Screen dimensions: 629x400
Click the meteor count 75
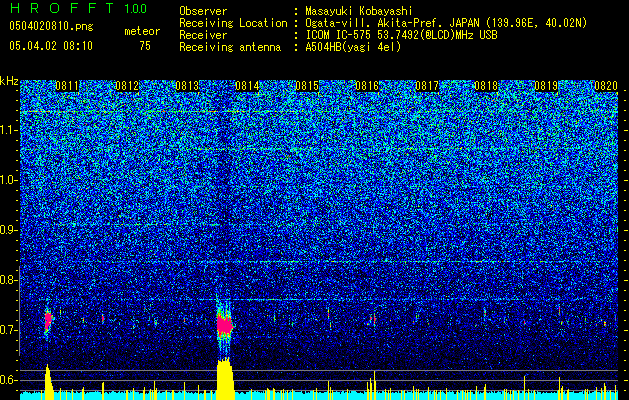pyautogui.click(x=145, y=46)
